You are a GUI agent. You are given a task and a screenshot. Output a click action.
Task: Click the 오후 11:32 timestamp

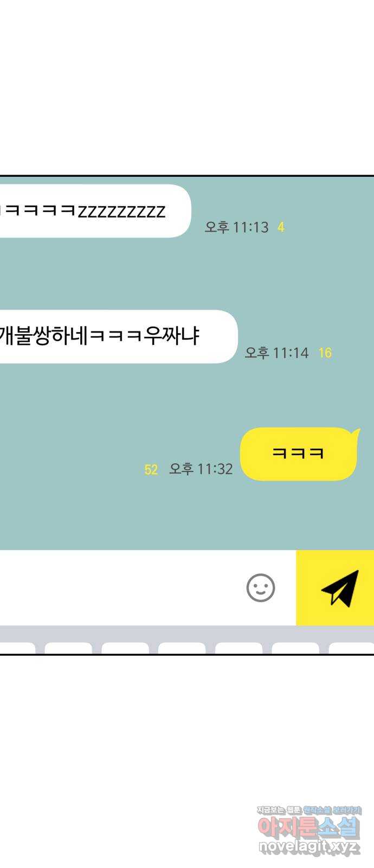pos(201,469)
